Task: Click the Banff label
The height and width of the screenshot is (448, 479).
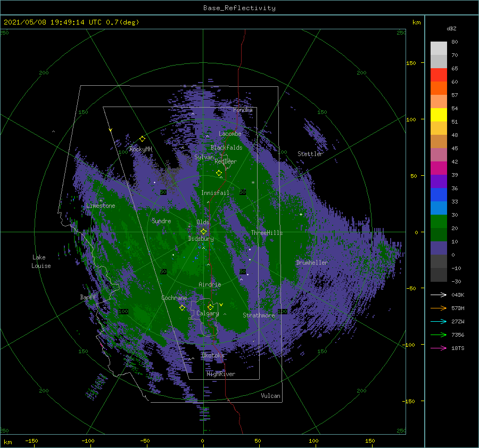Action: tap(88, 297)
